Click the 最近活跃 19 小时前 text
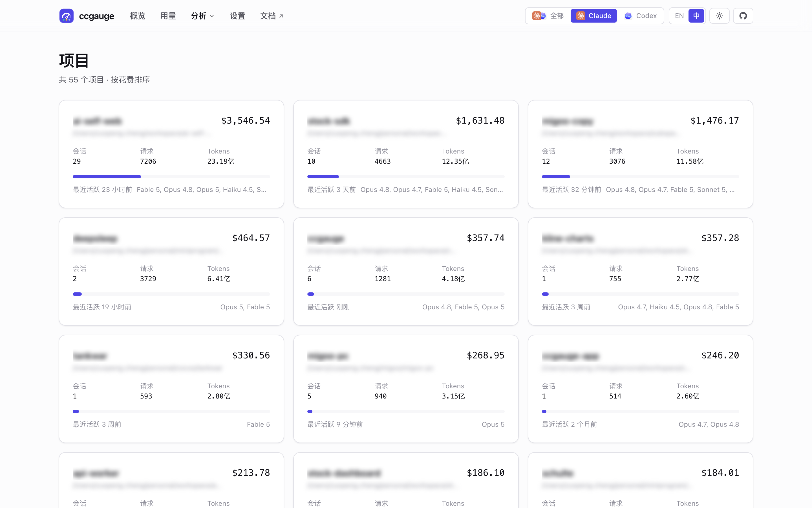This screenshot has width=812, height=508. coord(102,307)
